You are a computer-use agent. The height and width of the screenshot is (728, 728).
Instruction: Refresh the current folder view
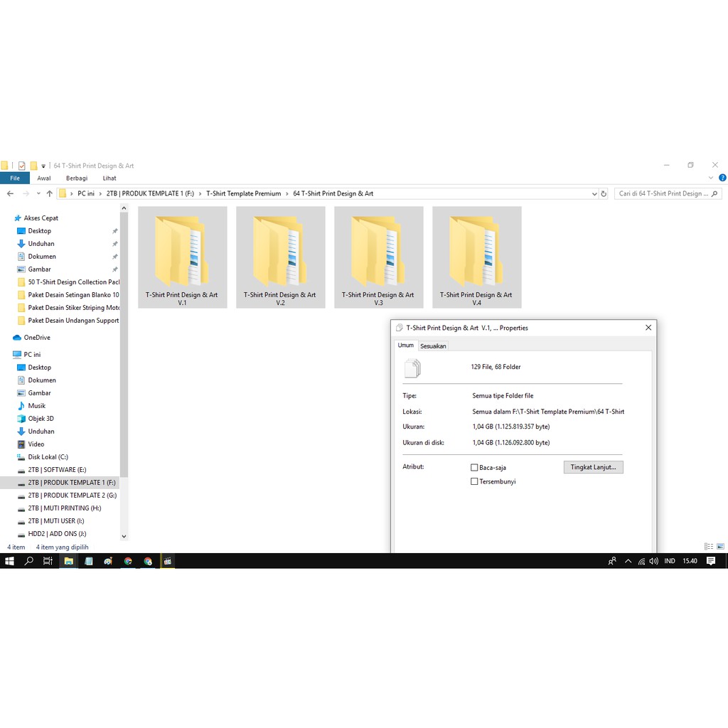pos(604,193)
